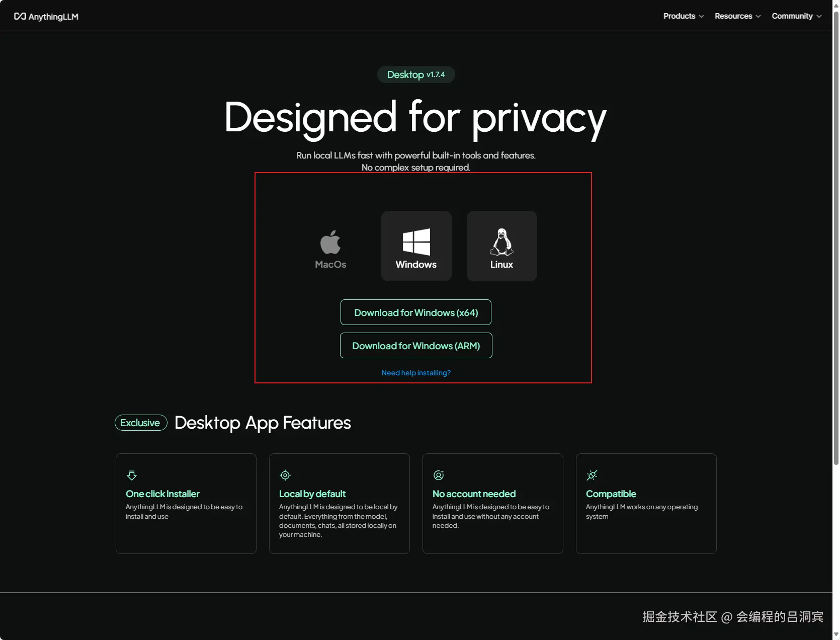Click the Exclusive badge
840x640 pixels.
[141, 423]
